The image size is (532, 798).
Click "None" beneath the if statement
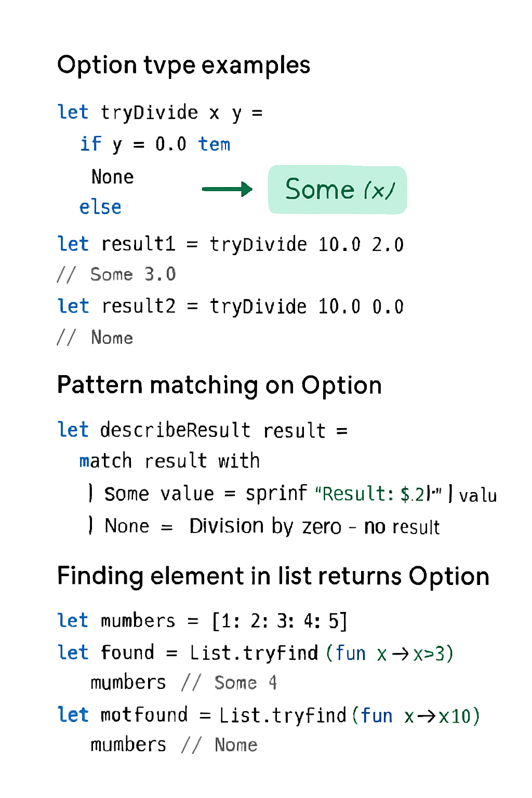(113, 177)
